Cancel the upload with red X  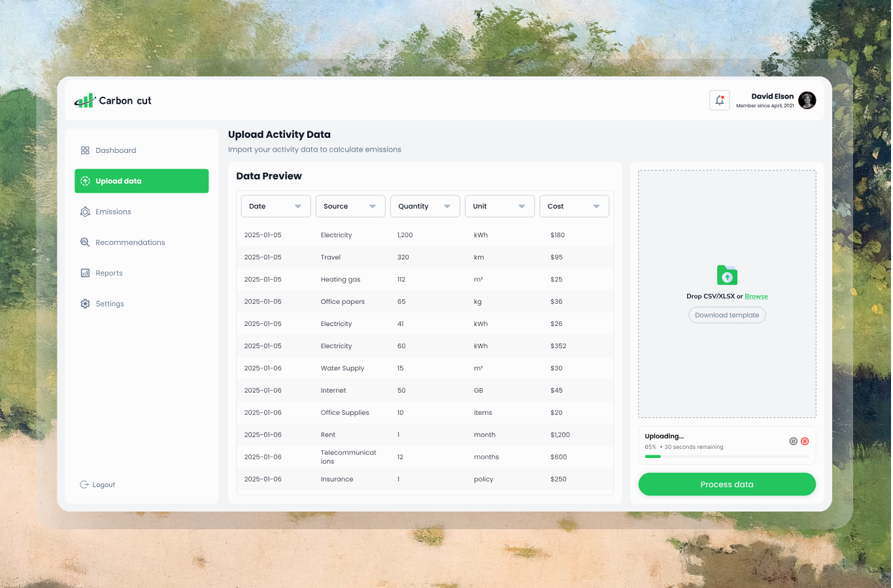click(x=805, y=441)
